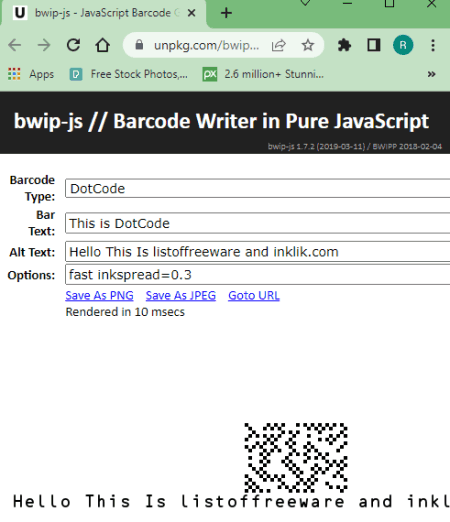Share this page via share icon
The height and width of the screenshot is (522, 450).
click(x=279, y=45)
